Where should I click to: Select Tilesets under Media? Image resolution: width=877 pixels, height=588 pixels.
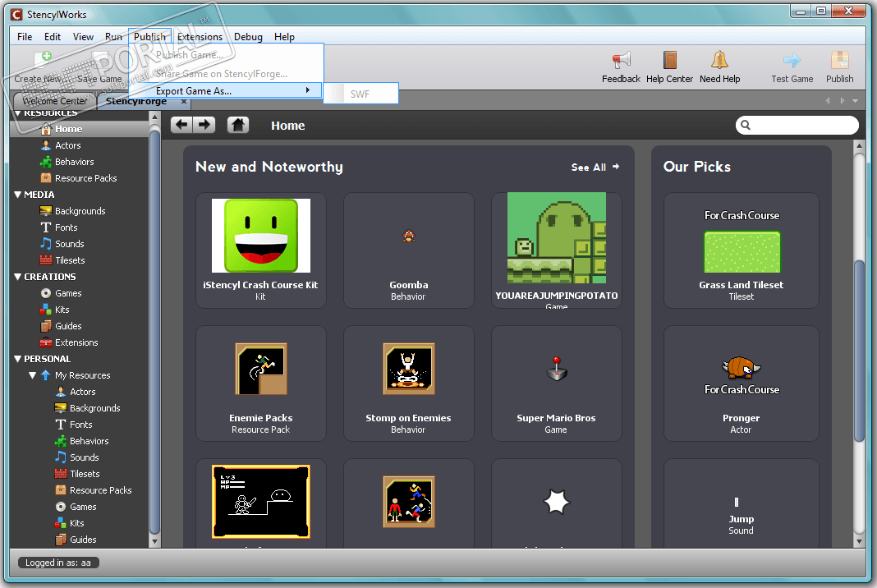[70, 260]
